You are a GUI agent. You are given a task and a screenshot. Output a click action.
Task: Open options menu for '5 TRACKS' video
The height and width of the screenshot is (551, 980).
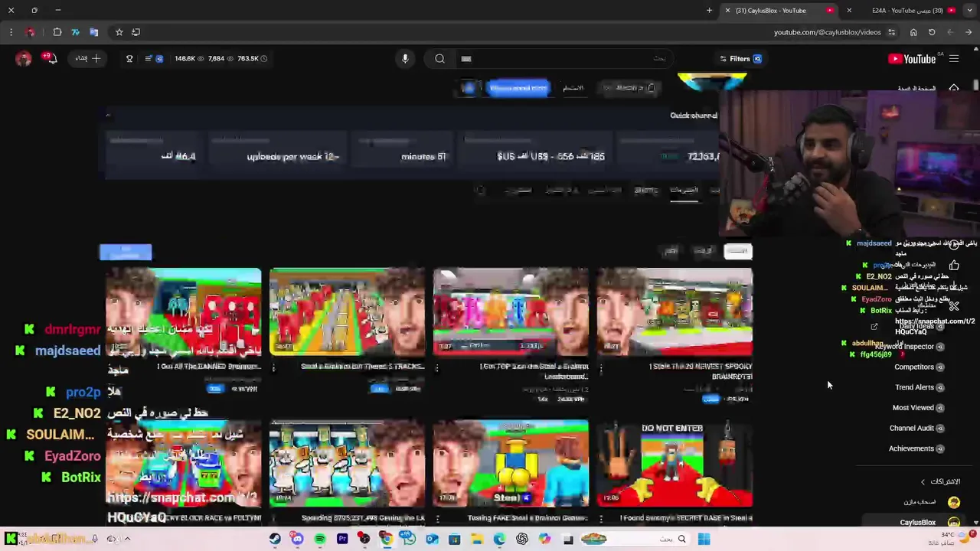[x=273, y=368]
